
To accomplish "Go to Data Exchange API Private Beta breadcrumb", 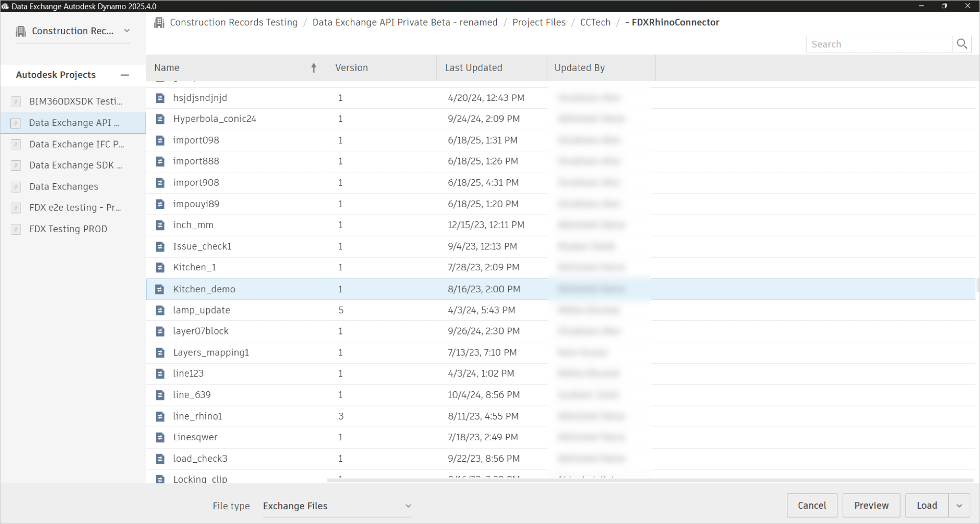I will [405, 23].
